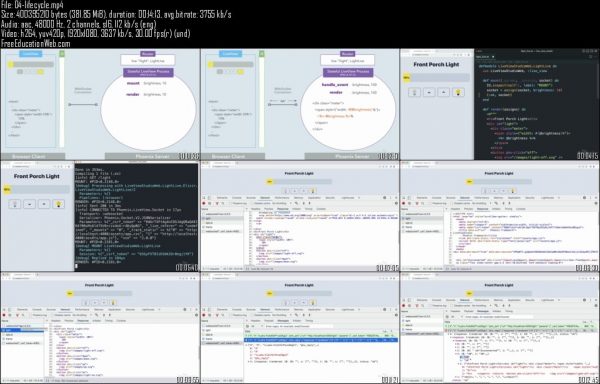Open the handle_event diagram thumbnail
600x384 pixels.
point(300,104)
